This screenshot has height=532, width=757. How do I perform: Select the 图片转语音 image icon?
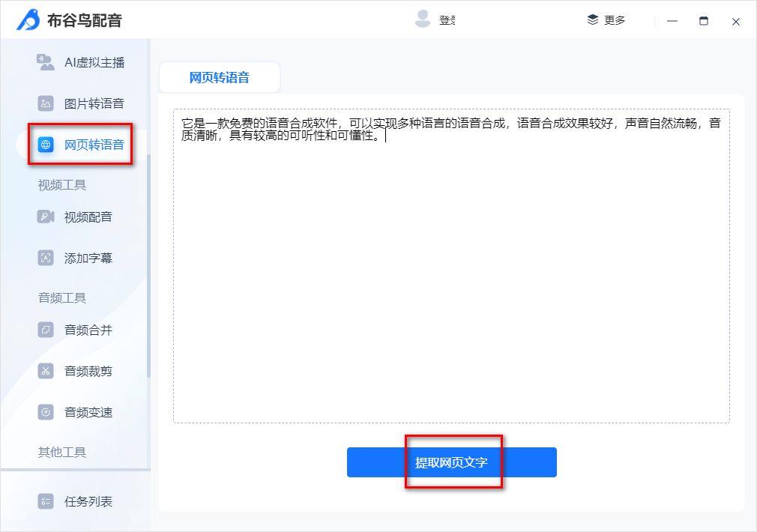[46, 103]
